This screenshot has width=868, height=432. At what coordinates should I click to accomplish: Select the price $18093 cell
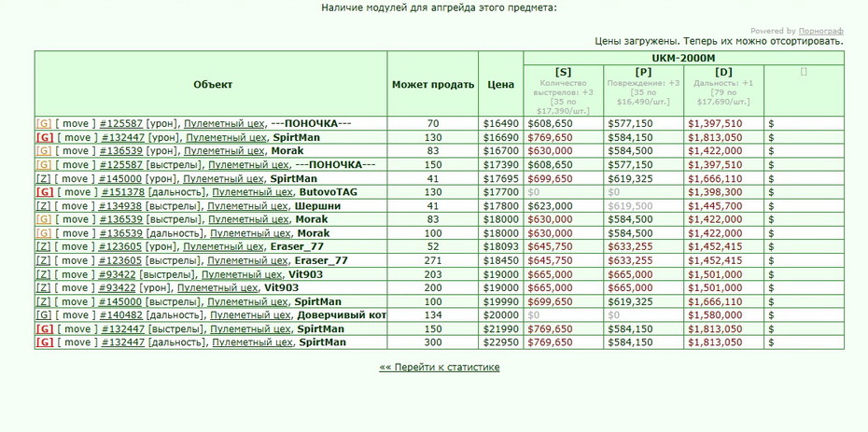[501, 246]
